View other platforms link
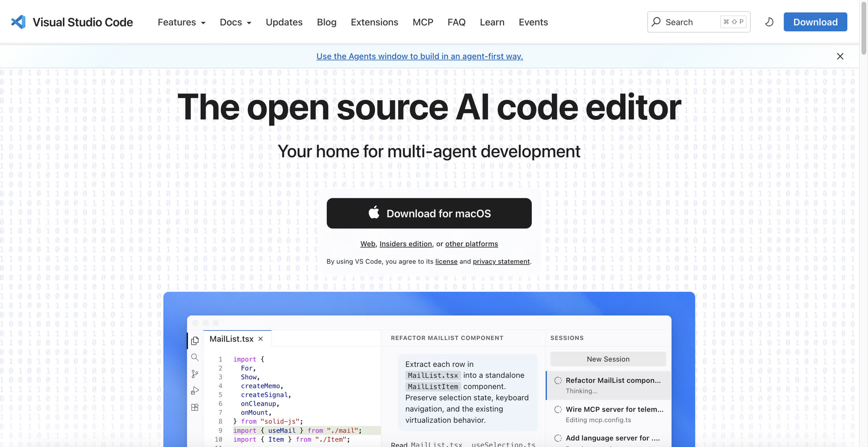 [471, 244]
